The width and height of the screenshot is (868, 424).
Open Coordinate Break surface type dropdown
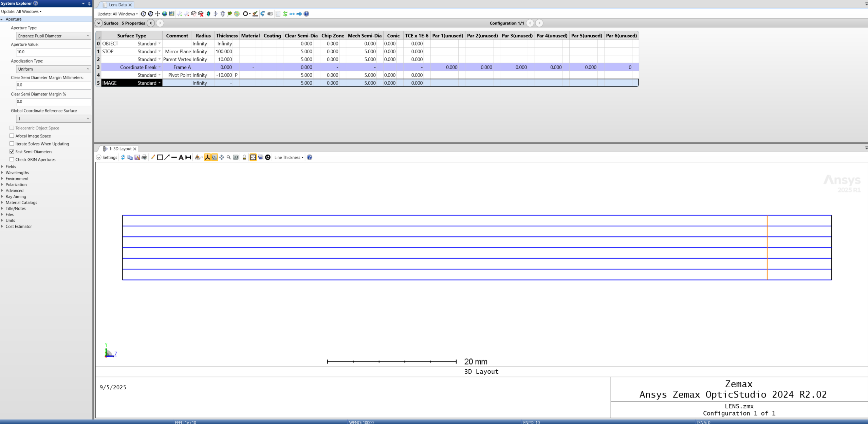159,67
